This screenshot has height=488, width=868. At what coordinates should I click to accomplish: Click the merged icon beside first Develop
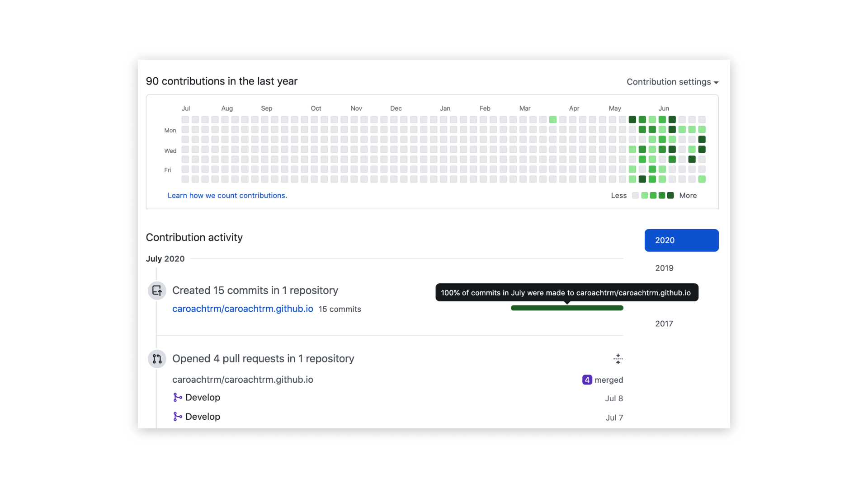click(178, 398)
